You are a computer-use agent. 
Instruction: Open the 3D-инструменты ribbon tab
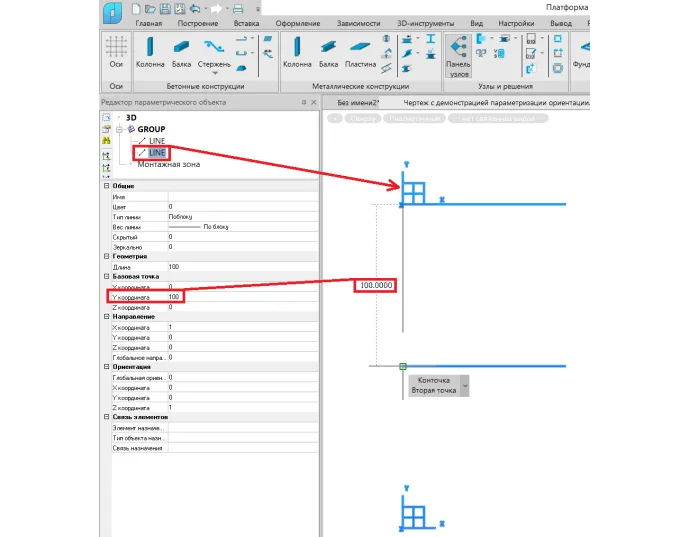(x=426, y=24)
